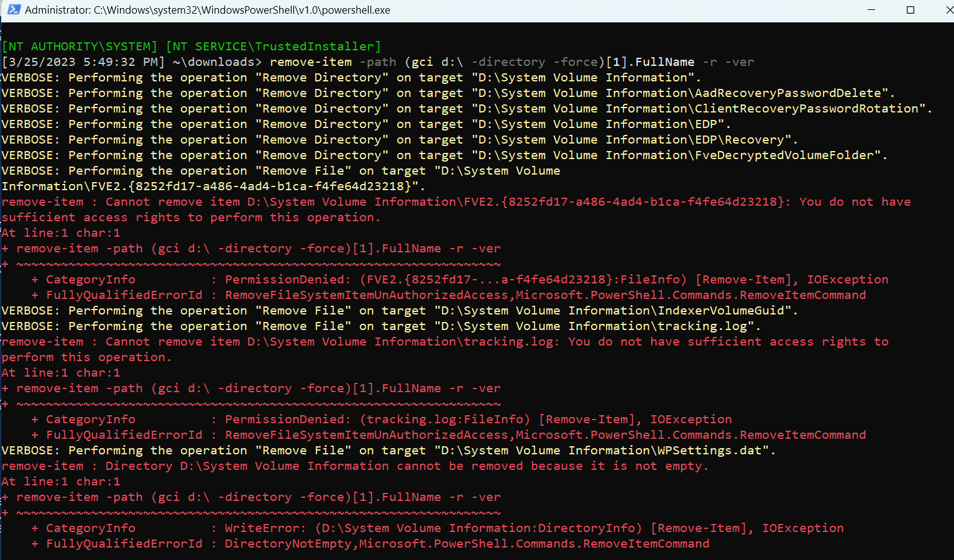This screenshot has height=560, width=954.
Task: Click the 'EDP\Recovery' verbose line
Action: coord(400,140)
